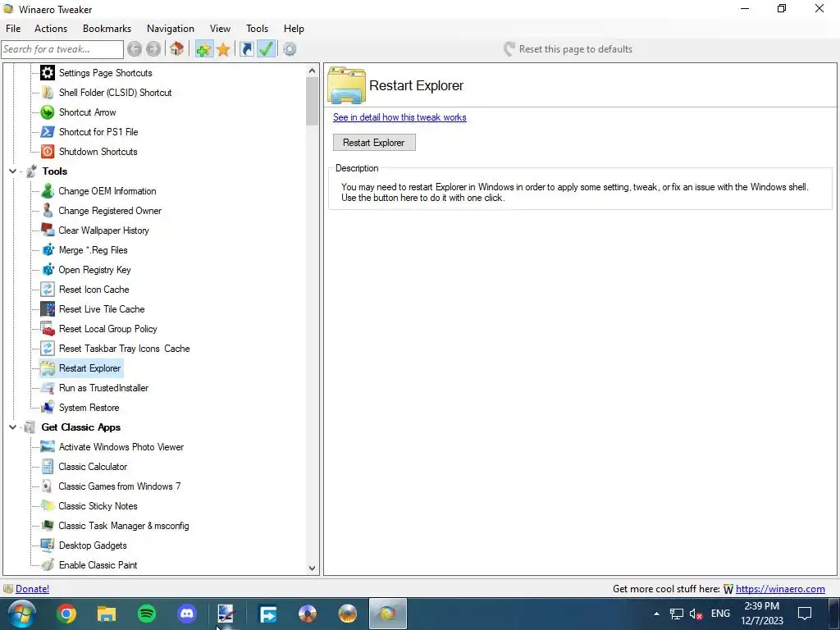Open the https://winaero.com link
This screenshot has width=840, height=630.
[x=780, y=589]
